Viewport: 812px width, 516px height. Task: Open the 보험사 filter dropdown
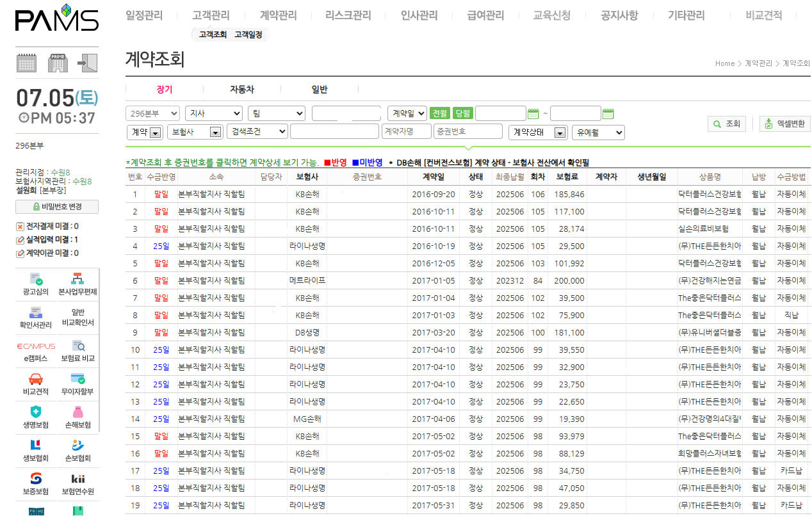pyautogui.click(x=195, y=133)
